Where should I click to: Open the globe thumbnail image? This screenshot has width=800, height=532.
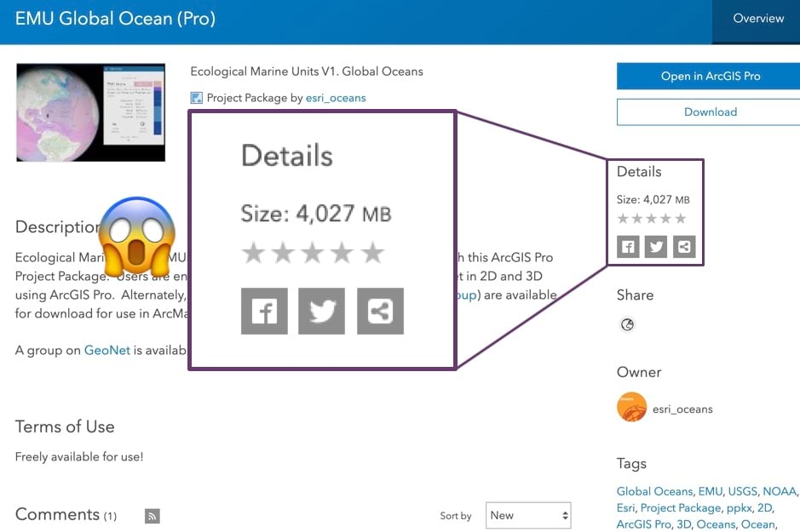click(89, 112)
